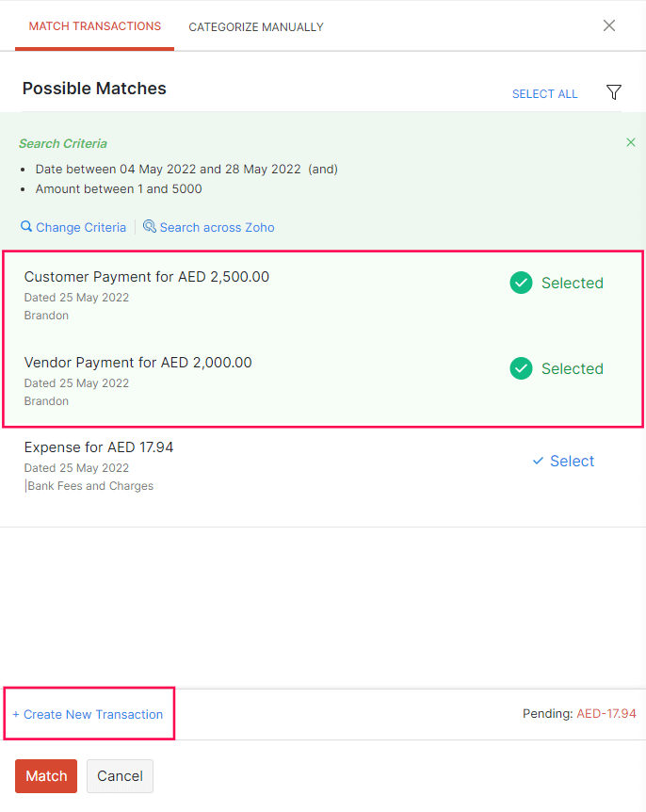Screen dimensions: 646x812
Task: Click the plus icon on Create New Transaction
Action: (16, 714)
